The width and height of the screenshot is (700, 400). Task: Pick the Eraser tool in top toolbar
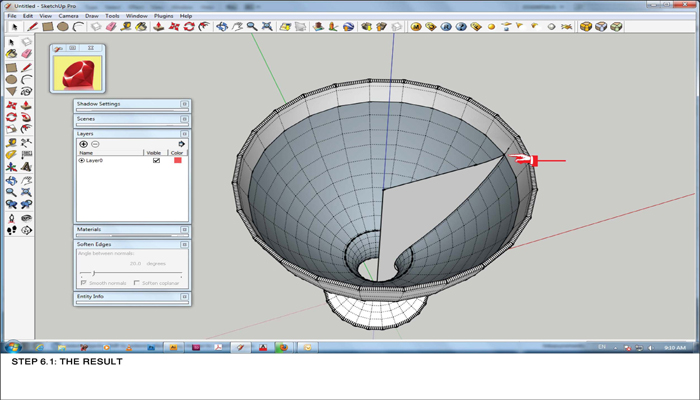111,27
